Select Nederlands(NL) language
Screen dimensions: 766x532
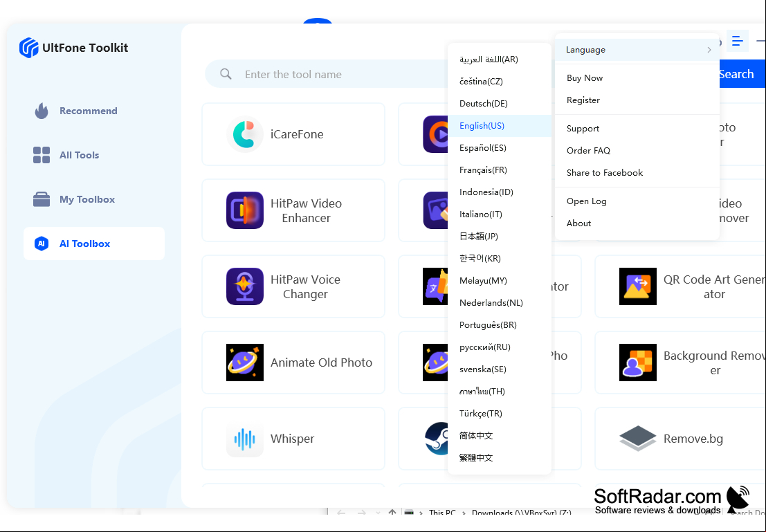[x=500, y=303]
